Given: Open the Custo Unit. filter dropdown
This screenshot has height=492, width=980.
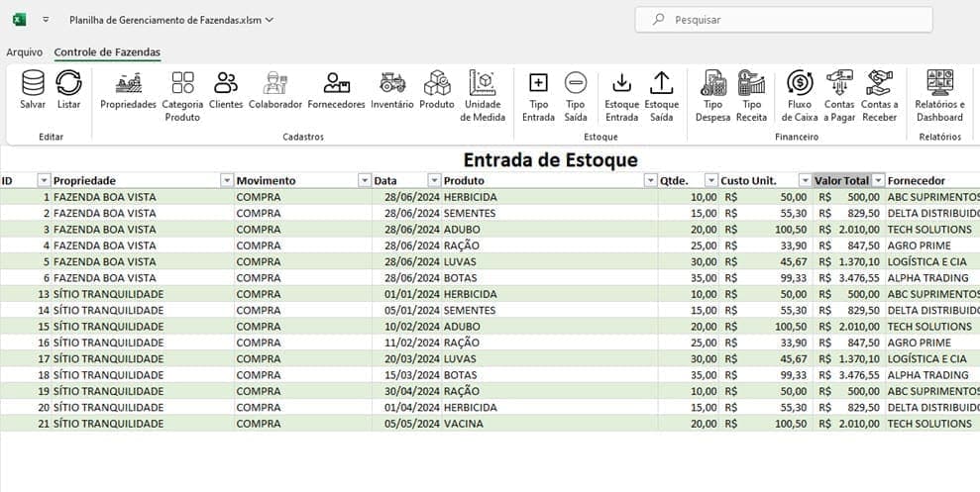Looking at the screenshot, I should point(805,180).
